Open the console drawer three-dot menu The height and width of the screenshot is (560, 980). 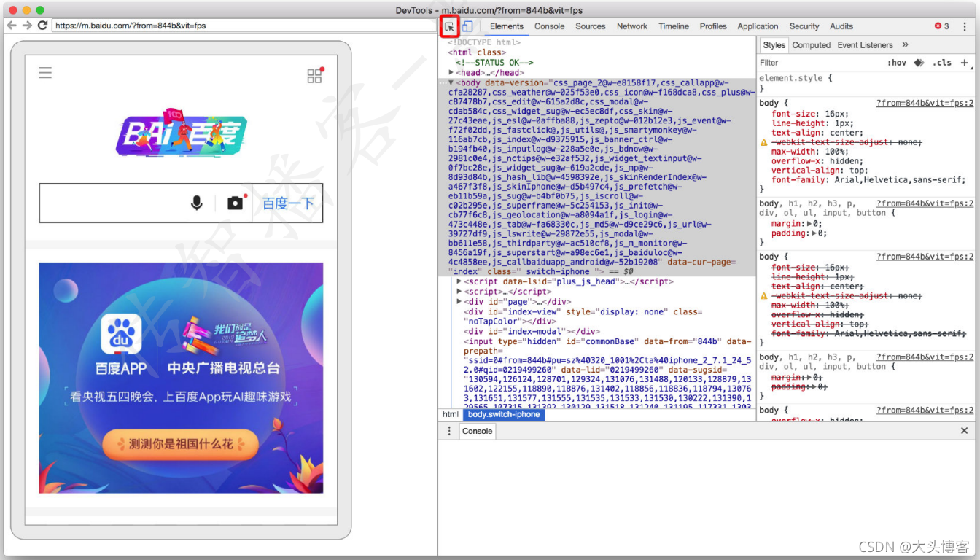coord(449,431)
